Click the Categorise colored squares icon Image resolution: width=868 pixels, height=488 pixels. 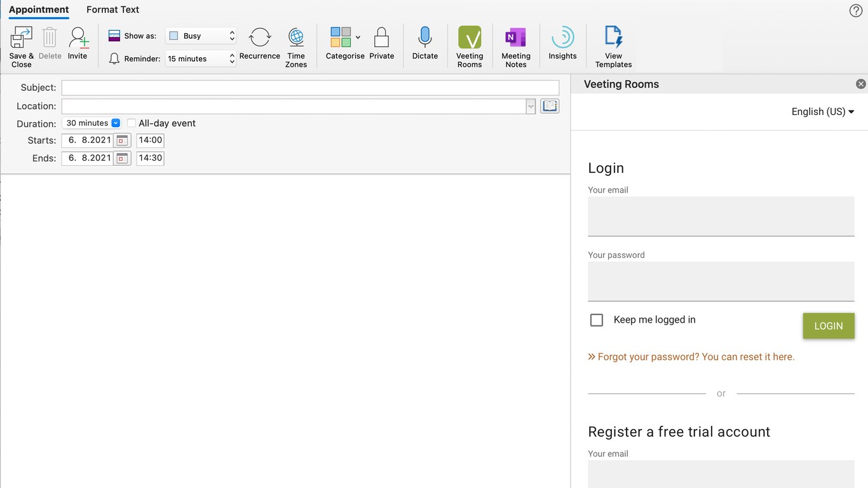tap(341, 37)
